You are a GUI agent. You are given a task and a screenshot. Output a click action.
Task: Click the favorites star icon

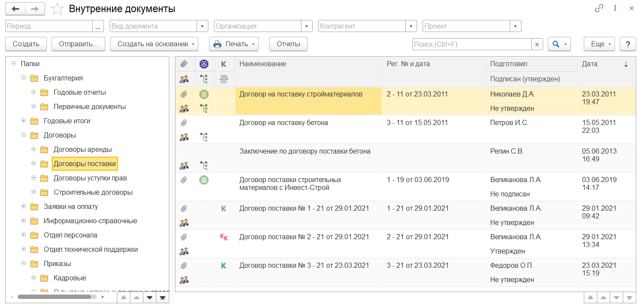pos(57,9)
